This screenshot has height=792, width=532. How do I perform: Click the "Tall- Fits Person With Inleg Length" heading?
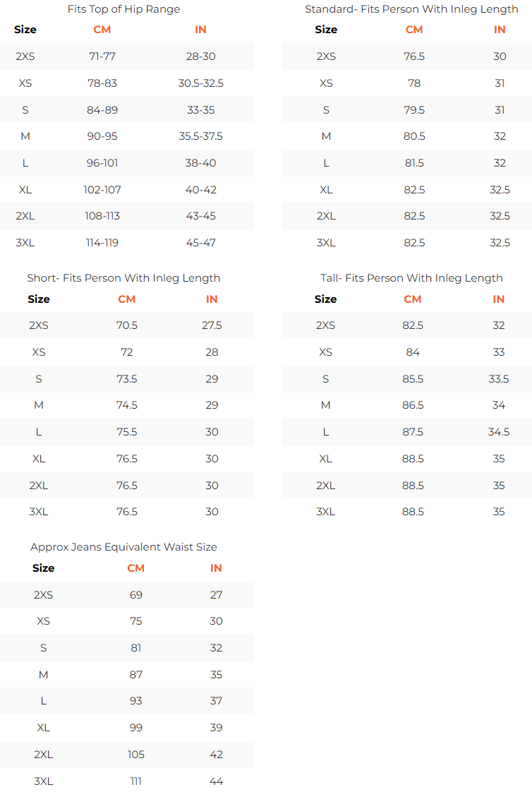point(411,278)
